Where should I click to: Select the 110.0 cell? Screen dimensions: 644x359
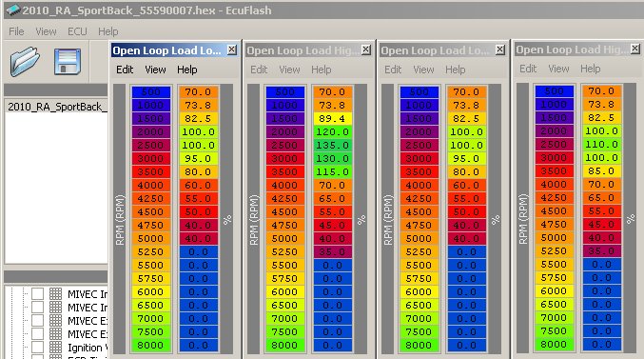[601, 145]
